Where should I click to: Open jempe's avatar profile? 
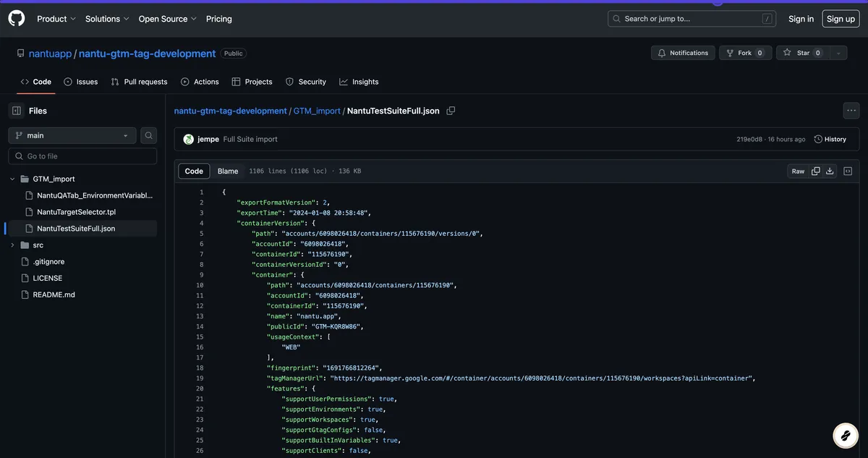(x=188, y=139)
